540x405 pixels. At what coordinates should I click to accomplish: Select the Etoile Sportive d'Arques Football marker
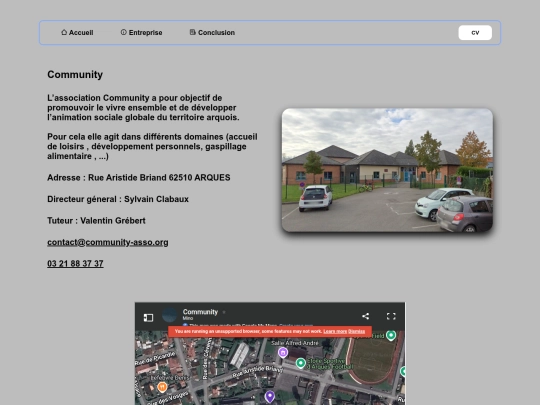click(x=301, y=363)
